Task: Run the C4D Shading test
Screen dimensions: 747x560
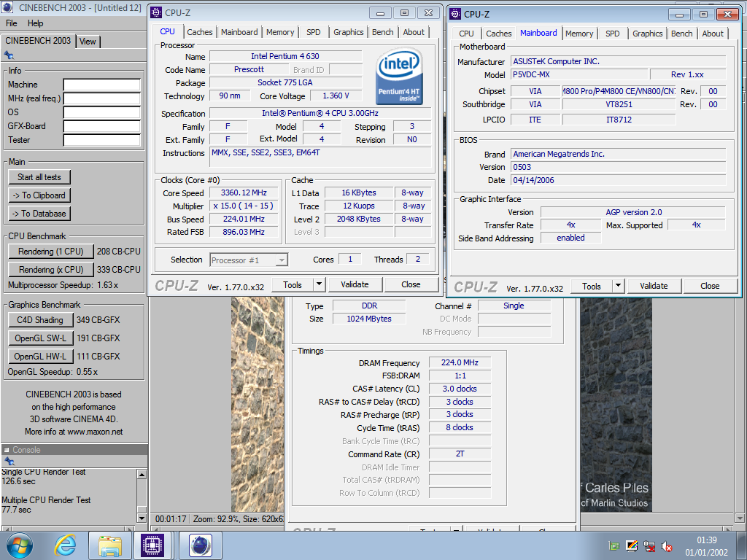Action: pyautogui.click(x=40, y=320)
